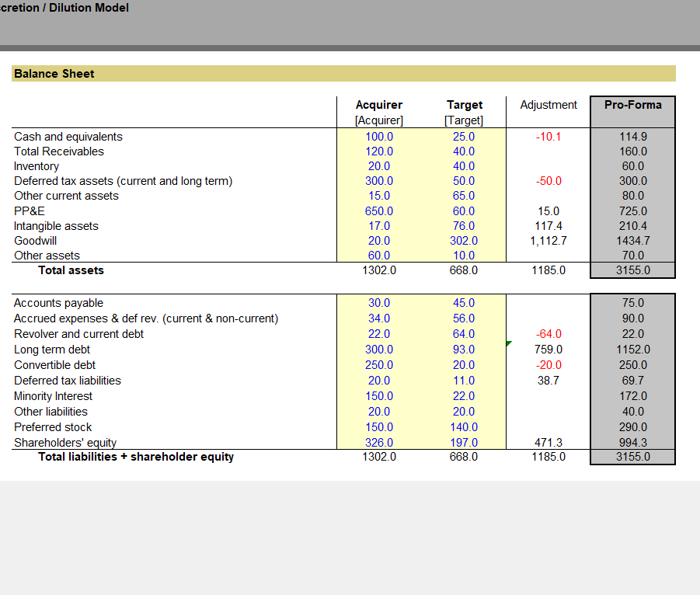The width and height of the screenshot is (700, 595).
Task: Click Acquirer total assets 1302.0
Action: (379, 270)
